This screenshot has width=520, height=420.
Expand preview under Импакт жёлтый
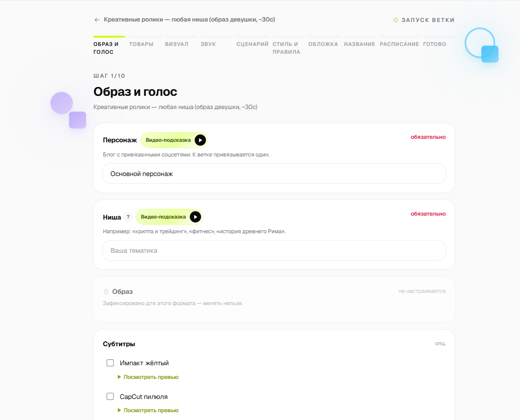[x=148, y=377]
